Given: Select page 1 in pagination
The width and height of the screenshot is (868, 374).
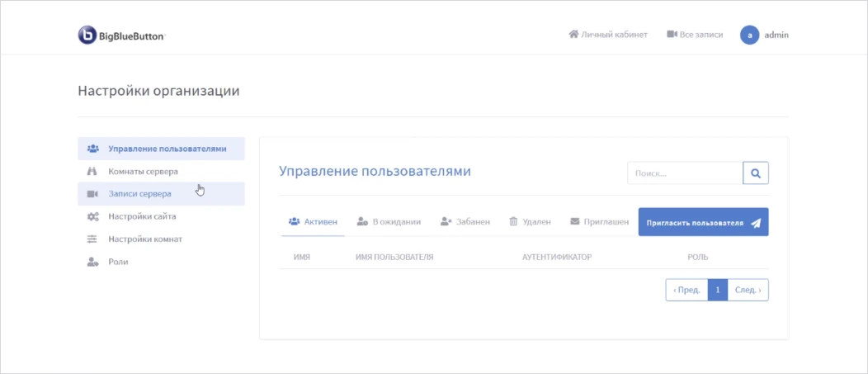Looking at the screenshot, I should click(x=718, y=290).
